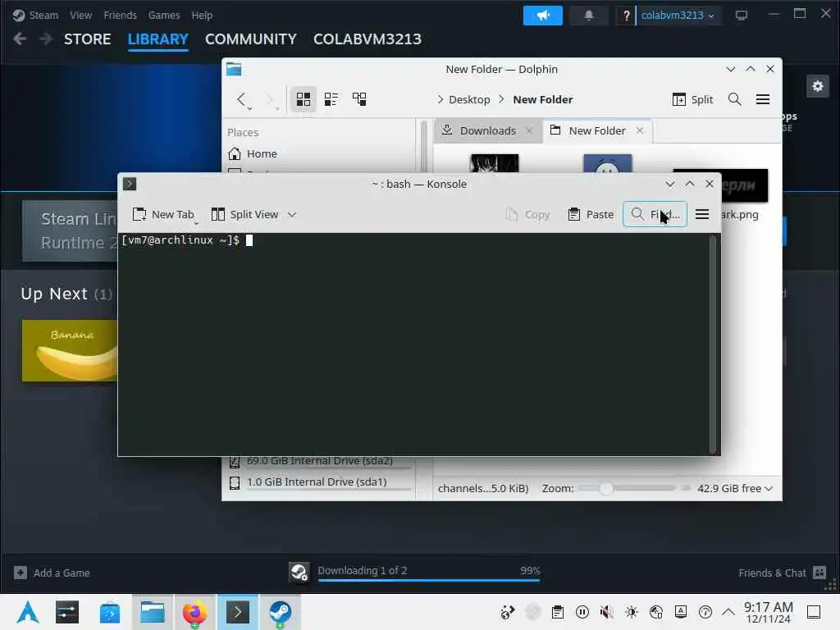
Task: Click Desktop in Dolphin breadcrumb path
Action: coord(469,99)
